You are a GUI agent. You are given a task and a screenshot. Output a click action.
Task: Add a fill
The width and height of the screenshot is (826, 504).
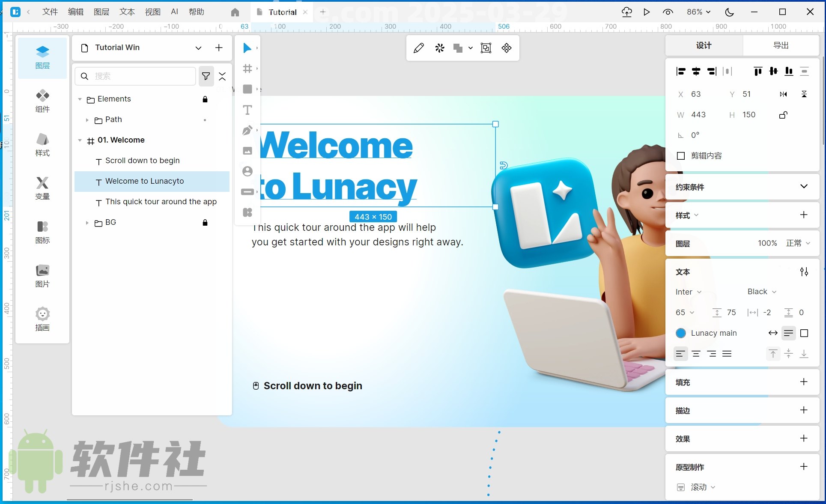[804, 382]
